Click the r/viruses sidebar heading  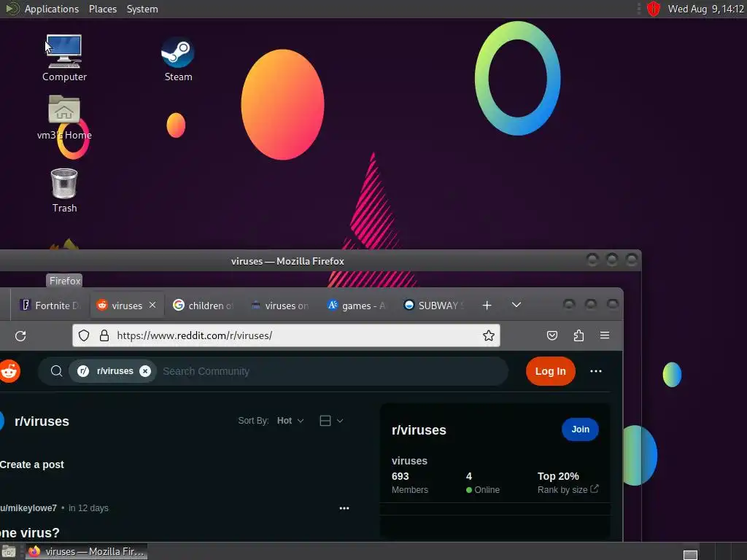click(419, 430)
